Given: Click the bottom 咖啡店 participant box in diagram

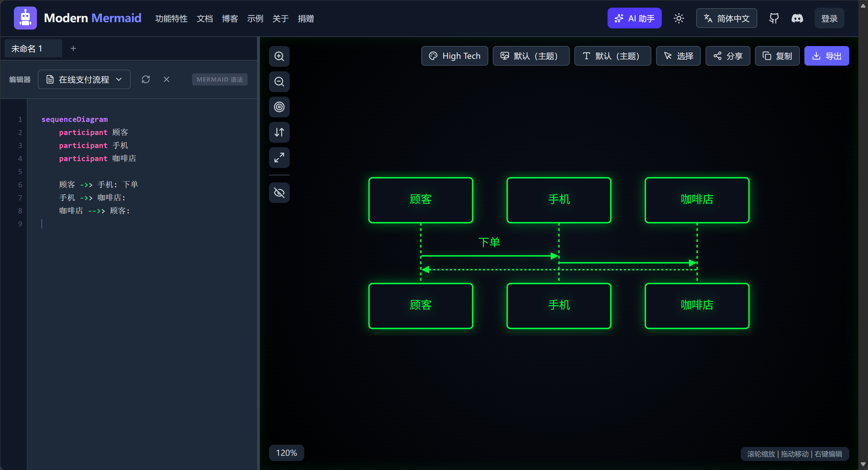Looking at the screenshot, I should coord(697,305).
